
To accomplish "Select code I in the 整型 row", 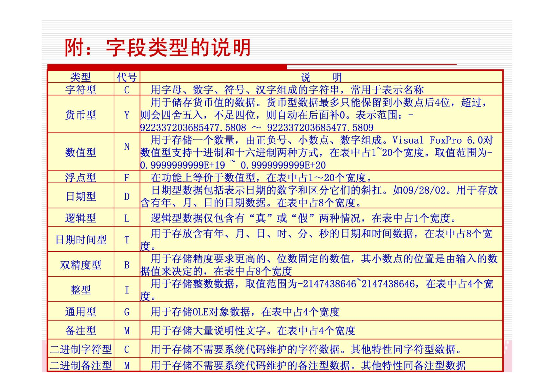I will [x=127, y=290].
